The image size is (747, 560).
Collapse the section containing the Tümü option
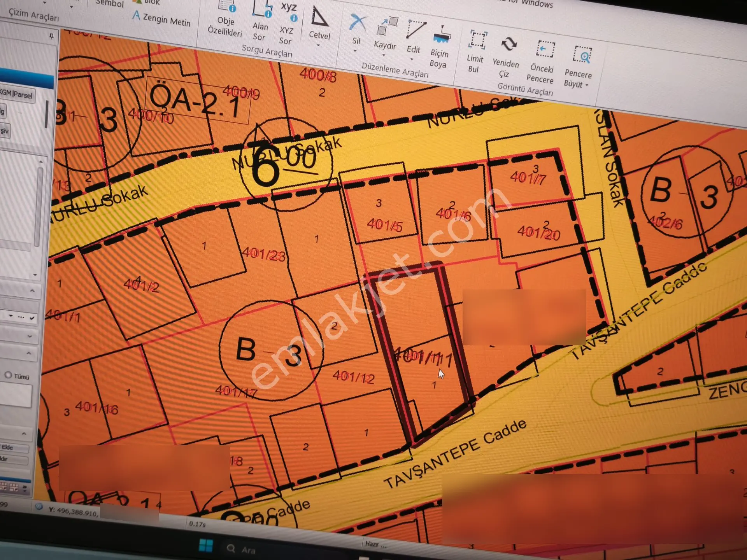[28, 353]
